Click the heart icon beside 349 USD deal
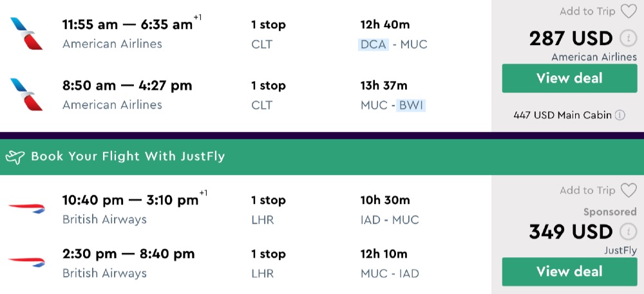 (x=628, y=190)
